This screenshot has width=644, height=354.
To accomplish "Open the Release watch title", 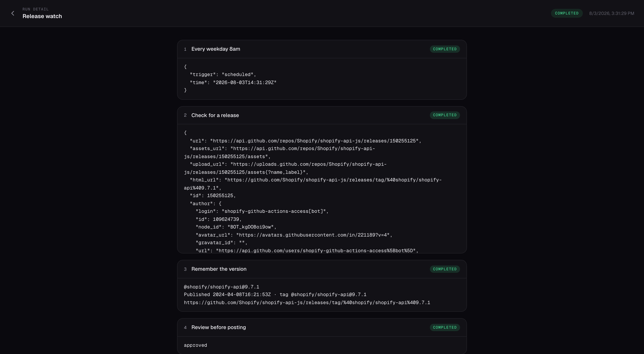I will pyautogui.click(x=42, y=16).
